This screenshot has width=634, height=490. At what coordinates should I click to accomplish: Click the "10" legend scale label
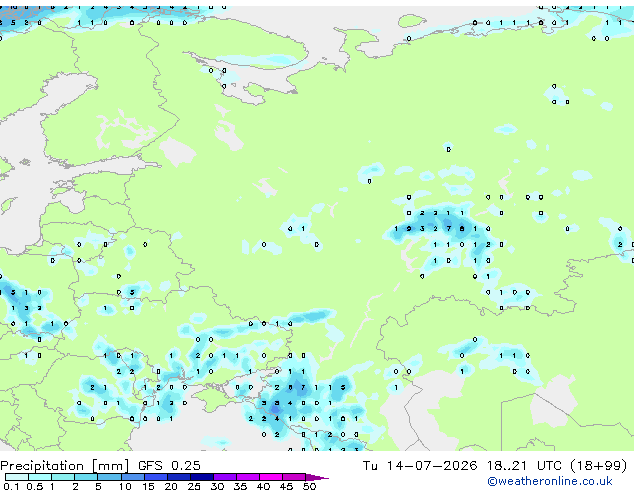[125, 486]
